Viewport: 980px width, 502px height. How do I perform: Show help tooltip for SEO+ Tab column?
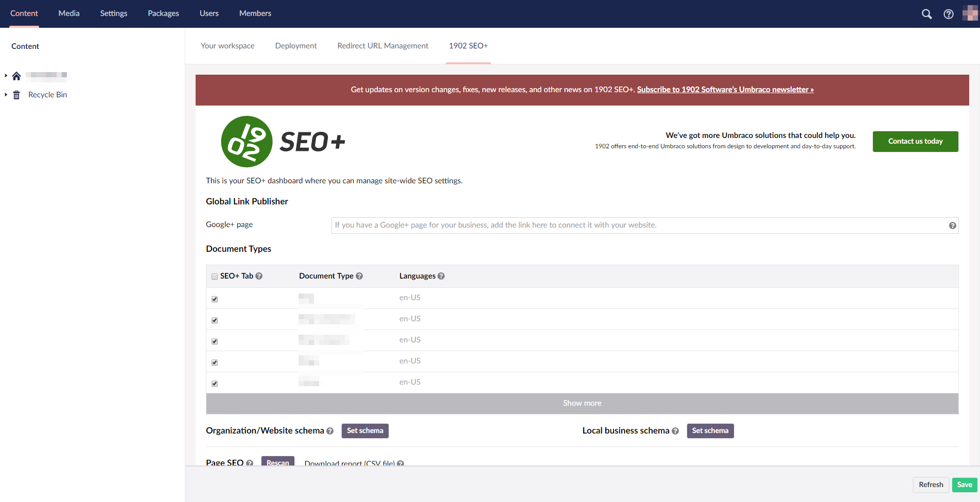click(x=259, y=276)
